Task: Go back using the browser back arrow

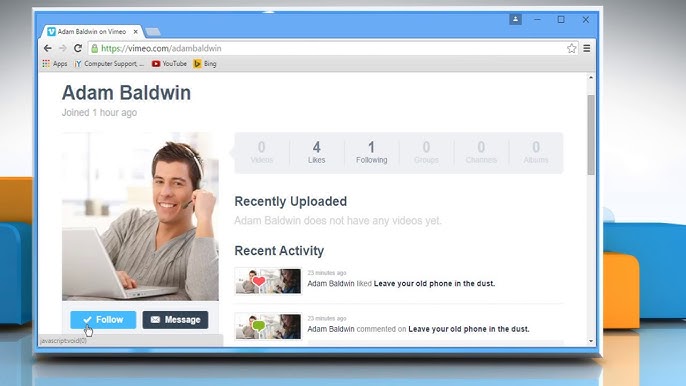Action: pyautogui.click(x=48, y=48)
